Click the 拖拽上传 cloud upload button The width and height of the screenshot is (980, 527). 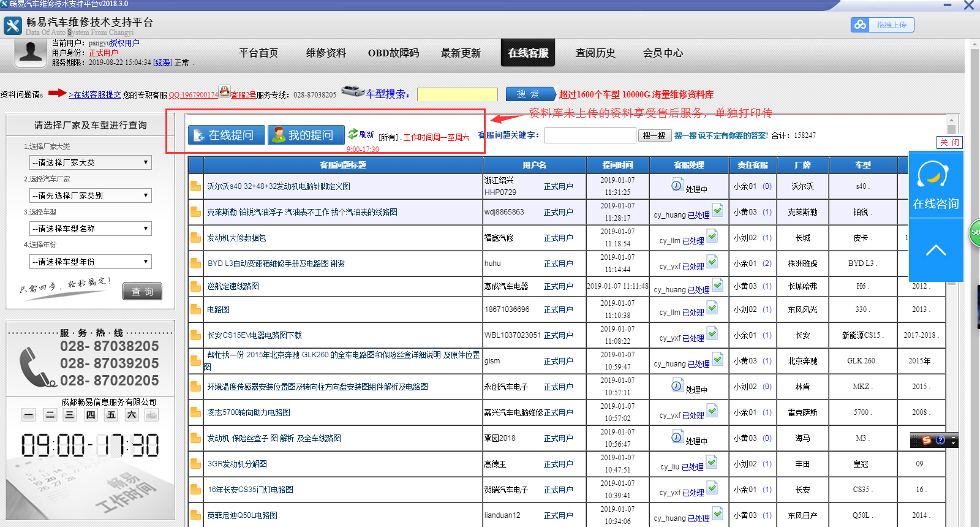[x=882, y=25]
